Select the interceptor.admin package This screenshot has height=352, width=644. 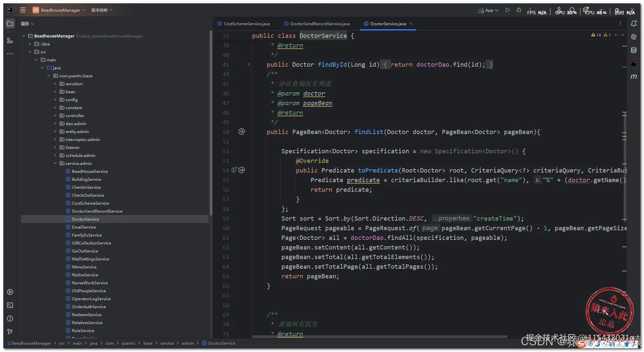pyautogui.click(x=82, y=139)
